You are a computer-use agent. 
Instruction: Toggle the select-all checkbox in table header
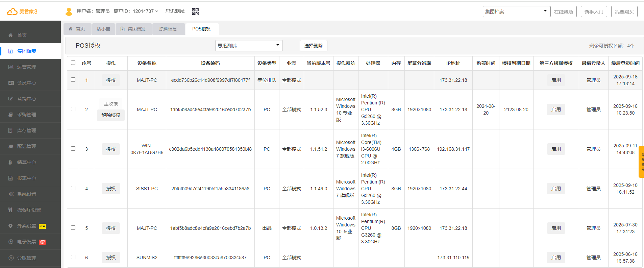(73, 63)
